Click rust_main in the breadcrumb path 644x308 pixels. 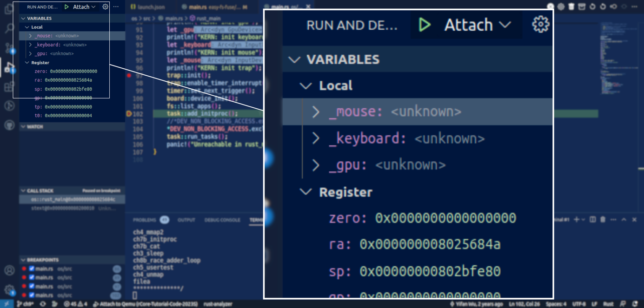click(x=208, y=19)
